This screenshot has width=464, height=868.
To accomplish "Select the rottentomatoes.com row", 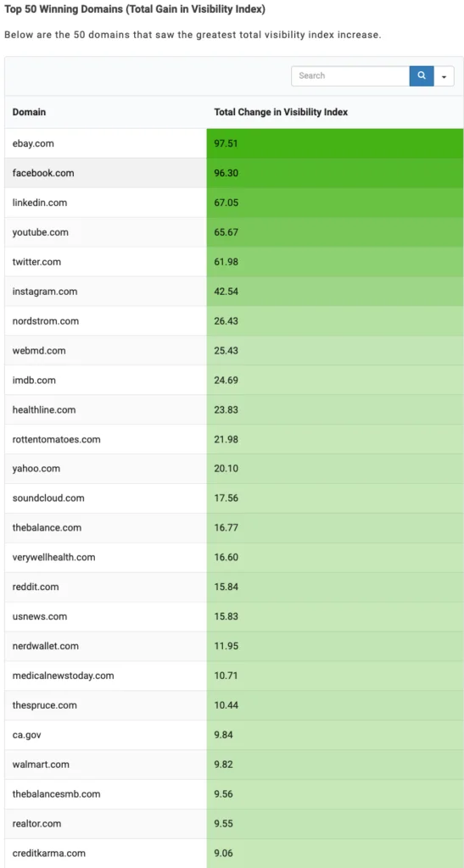I will pos(233,440).
